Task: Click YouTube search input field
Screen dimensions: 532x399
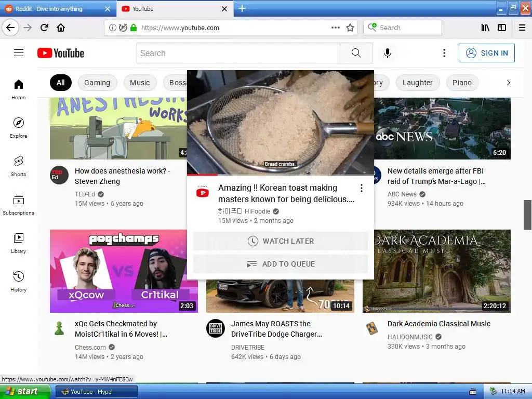Action: [x=238, y=53]
